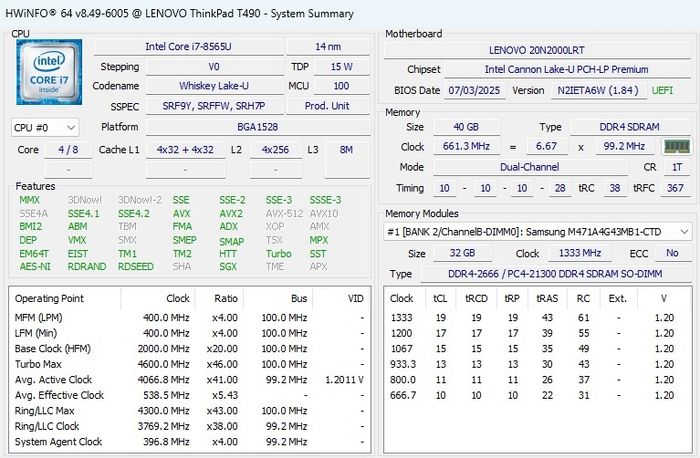Image resolution: width=700 pixels, height=458 pixels.
Task: Click the MCU value 100
Action: point(342,86)
